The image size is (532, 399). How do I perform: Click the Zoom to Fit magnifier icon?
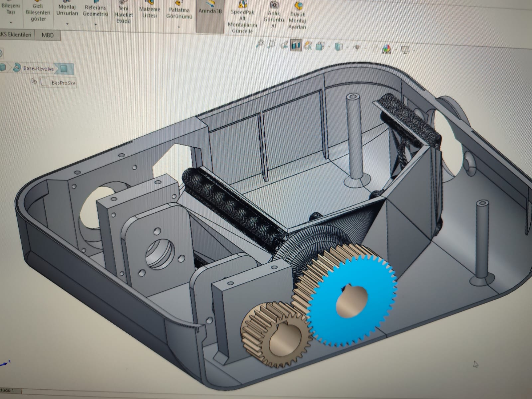[260, 44]
